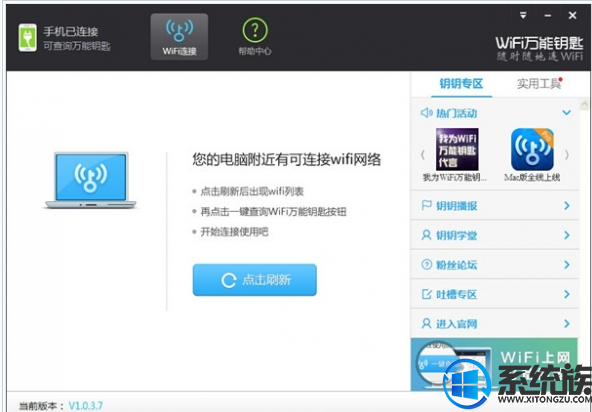Viewport: 592px width, 412px height.
Task: Open the title bar dropdown menu arrow
Action: (523, 15)
